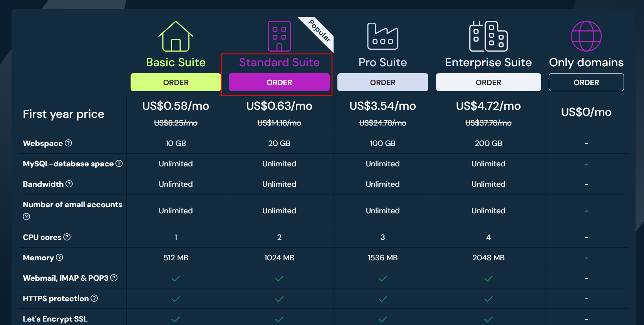Order the Standard Suite plan
The image size is (644, 325).
[279, 82]
